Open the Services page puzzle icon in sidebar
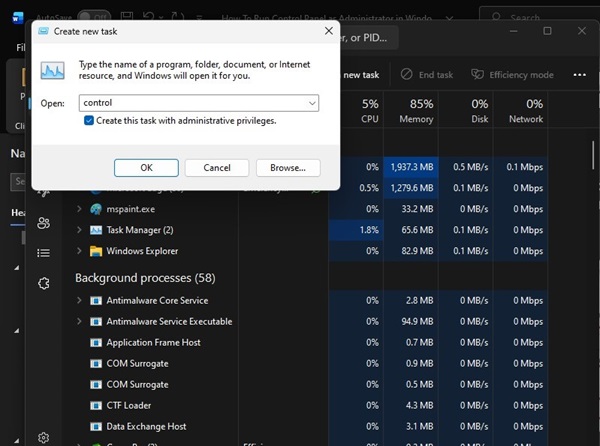600x446 pixels. click(44, 283)
